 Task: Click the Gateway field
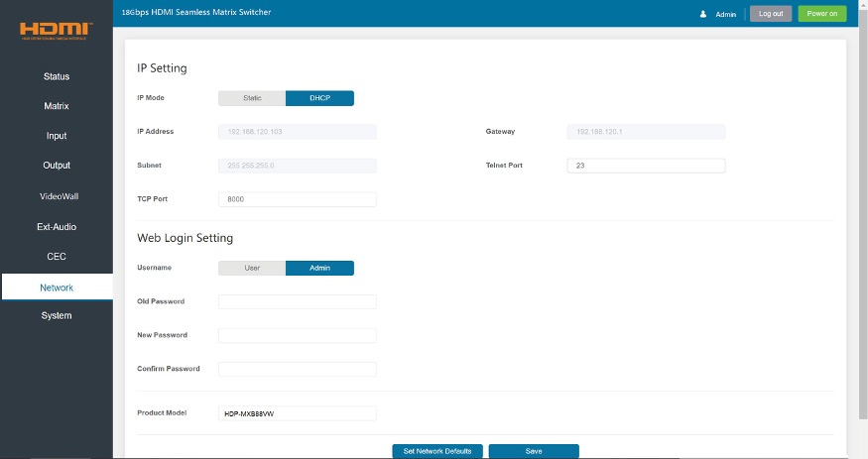[646, 132]
